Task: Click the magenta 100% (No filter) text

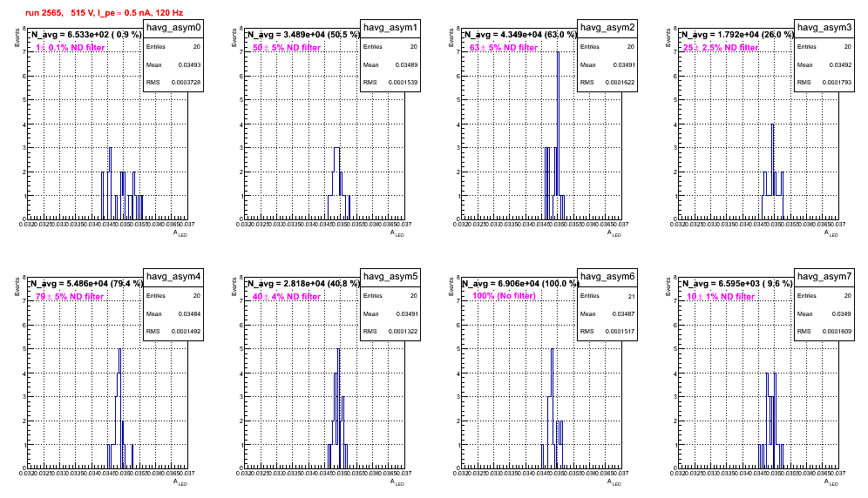Action: point(504,296)
